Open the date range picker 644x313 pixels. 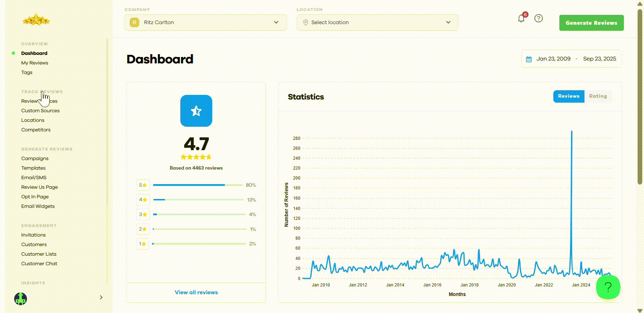coord(571,59)
